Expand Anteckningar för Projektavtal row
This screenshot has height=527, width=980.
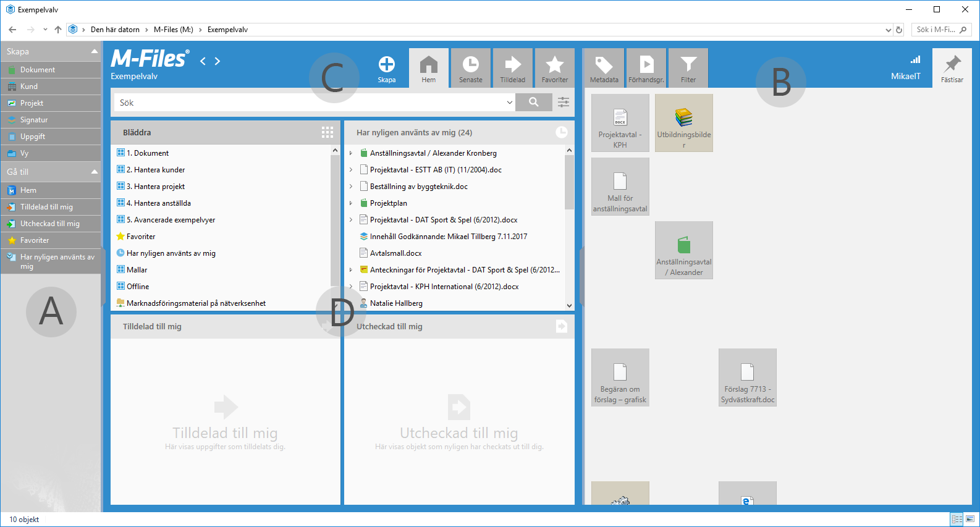351,270
